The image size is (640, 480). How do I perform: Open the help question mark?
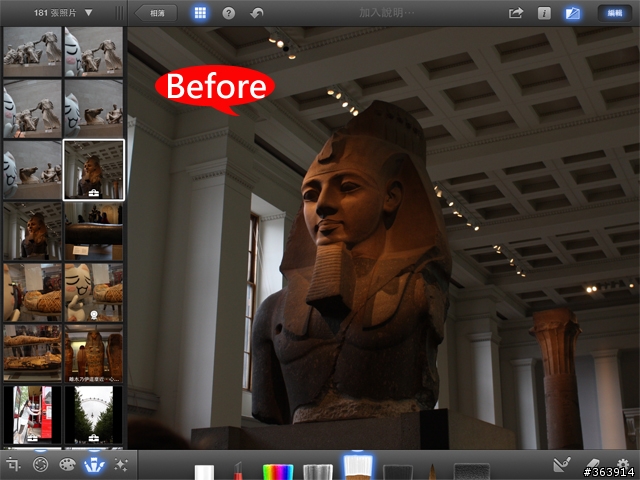[229, 13]
